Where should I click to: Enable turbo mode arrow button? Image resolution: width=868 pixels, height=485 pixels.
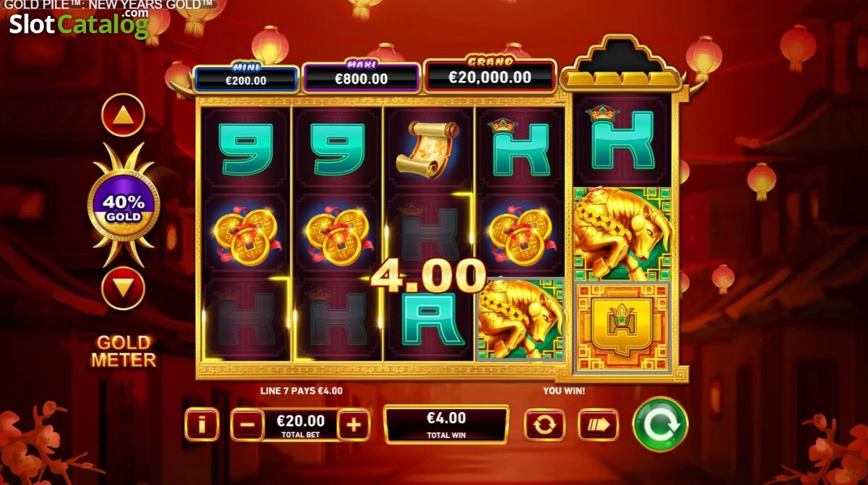[598, 424]
